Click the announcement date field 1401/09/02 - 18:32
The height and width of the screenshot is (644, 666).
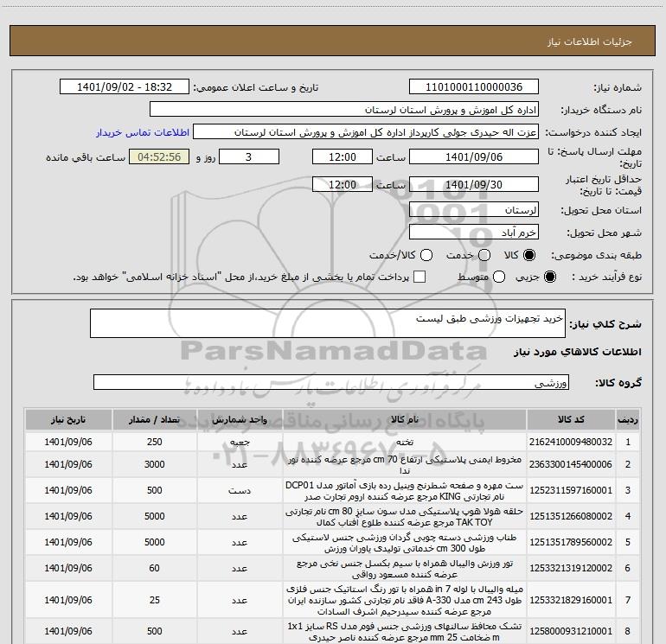click(125, 87)
